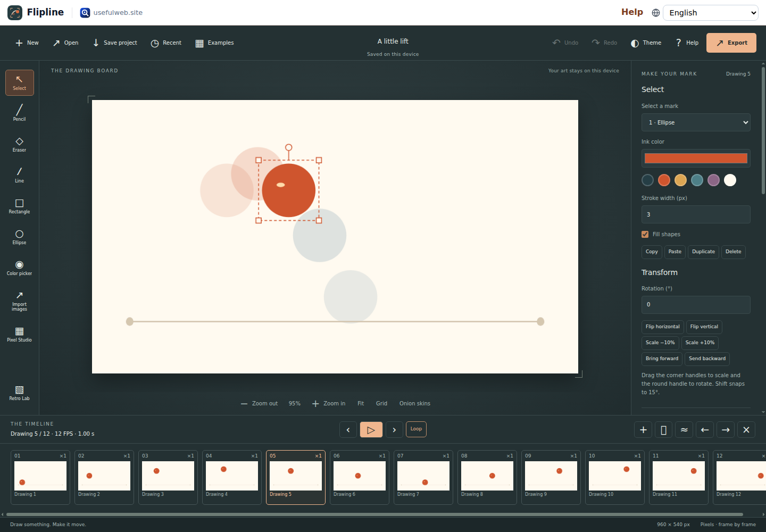Open Pixel Studio

coord(20,334)
